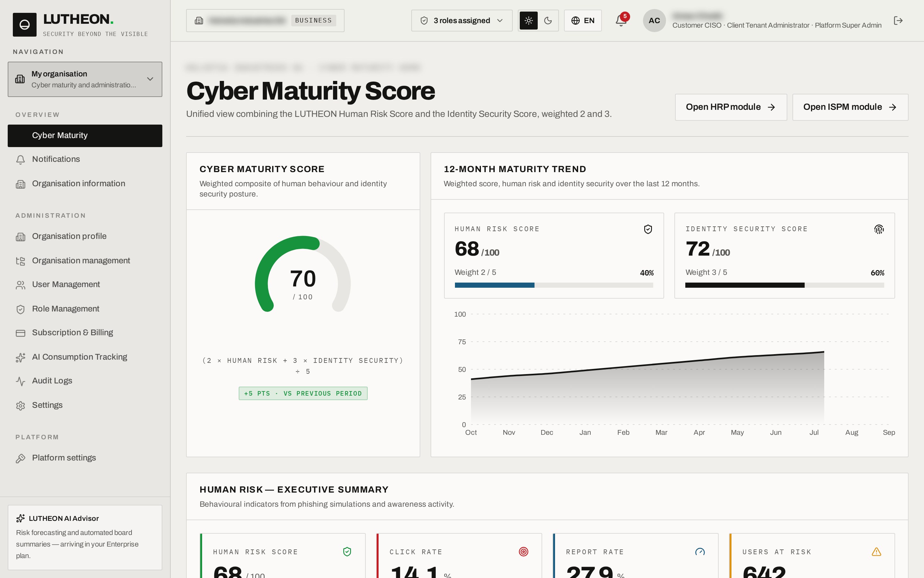Open AI Consumption Tracking
The width and height of the screenshot is (924, 578).
pos(85,357)
